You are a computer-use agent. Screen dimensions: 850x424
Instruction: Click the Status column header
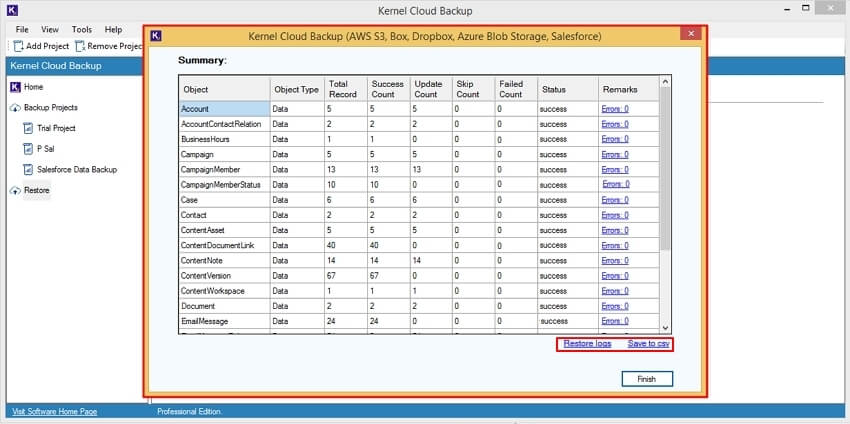[x=568, y=89]
